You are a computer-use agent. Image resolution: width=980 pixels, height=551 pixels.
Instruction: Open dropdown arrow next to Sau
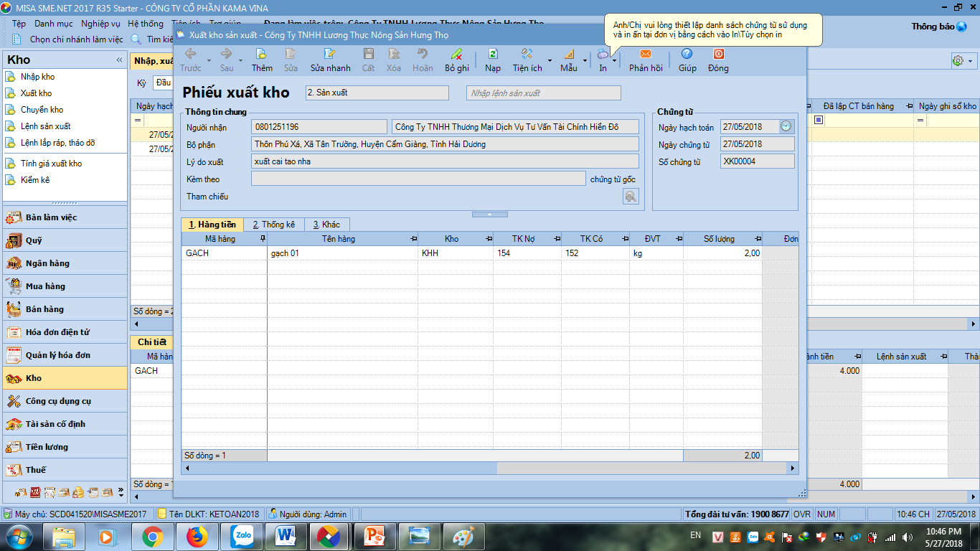[240, 60]
